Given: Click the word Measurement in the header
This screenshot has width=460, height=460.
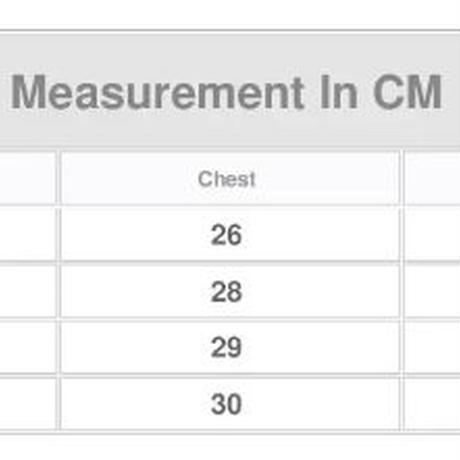Looking at the screenshot, I should pyautogui.click(x=157, y=92).
